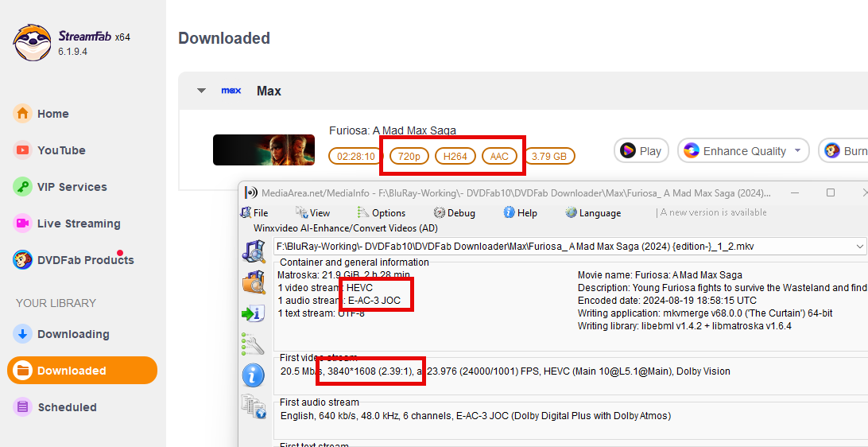868x447 pixels.
Task: Click the H264 codec badge
Action: pos(455,156)
